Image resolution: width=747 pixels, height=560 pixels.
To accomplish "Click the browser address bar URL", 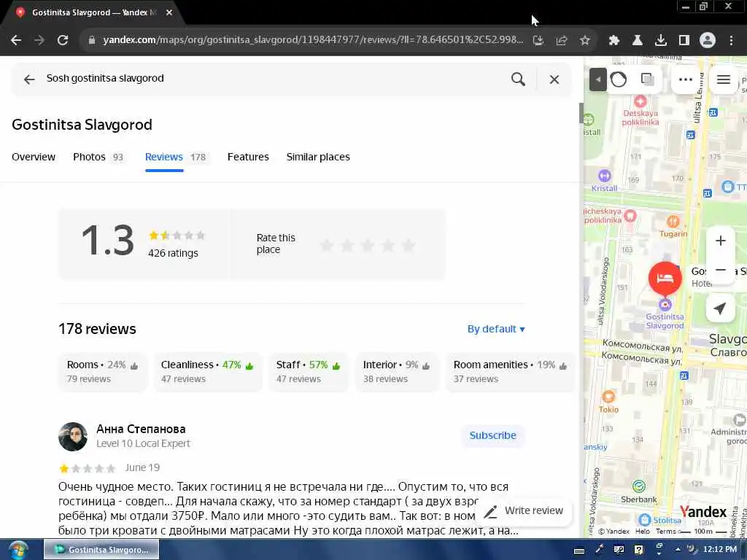I will pyautogui.click(x=313, y=40).
